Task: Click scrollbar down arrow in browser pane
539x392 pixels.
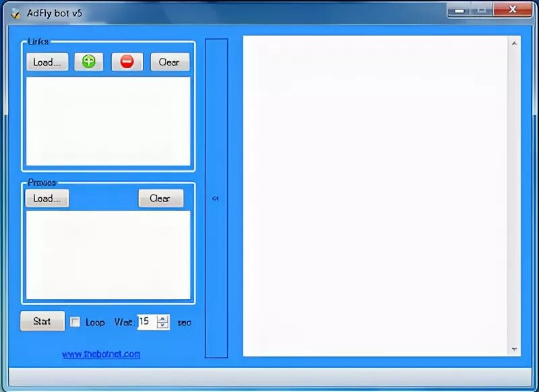Action: 514,350
